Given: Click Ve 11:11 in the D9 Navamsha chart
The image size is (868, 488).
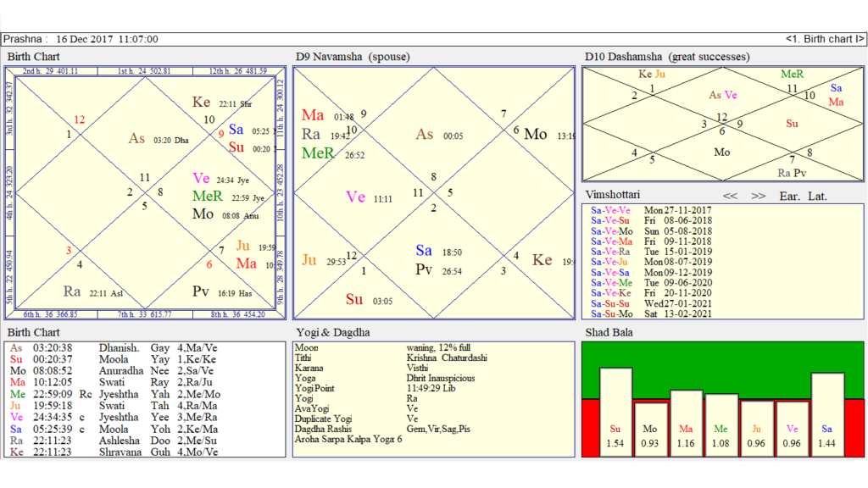Looking at the screenshot, I should [x=369, y=197].
